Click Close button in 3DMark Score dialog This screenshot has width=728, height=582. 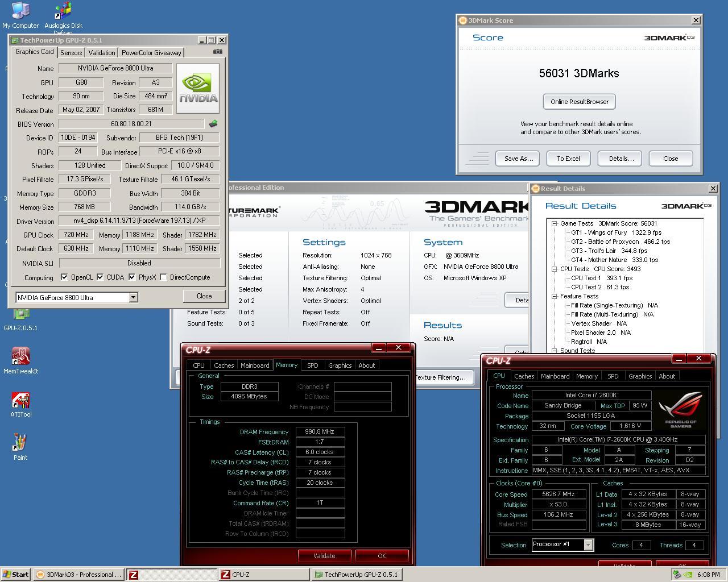coord(671,159)
